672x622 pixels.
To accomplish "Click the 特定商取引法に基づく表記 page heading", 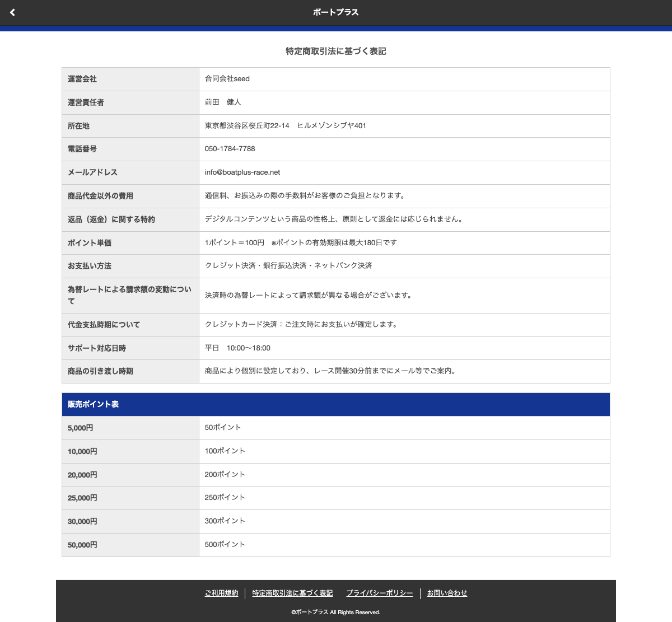I will coord(336,51).
